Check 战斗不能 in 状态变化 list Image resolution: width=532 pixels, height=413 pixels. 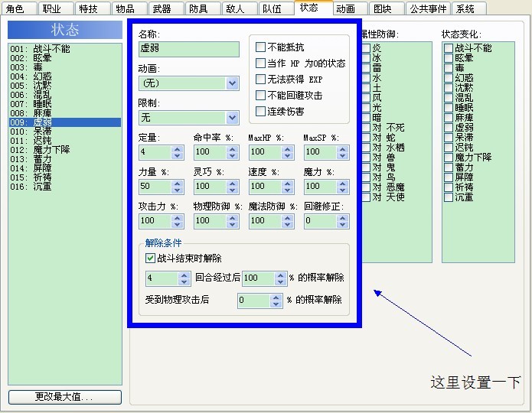(x=449, y=48)
